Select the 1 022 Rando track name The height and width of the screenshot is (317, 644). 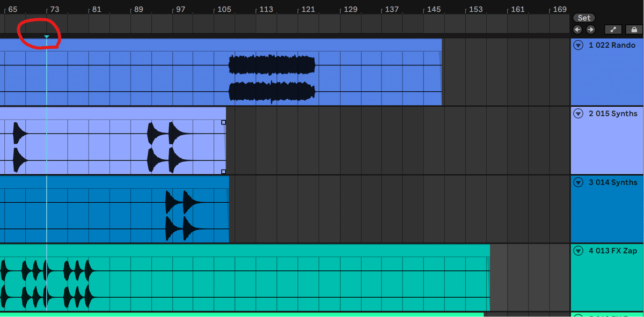pos(612,45)
